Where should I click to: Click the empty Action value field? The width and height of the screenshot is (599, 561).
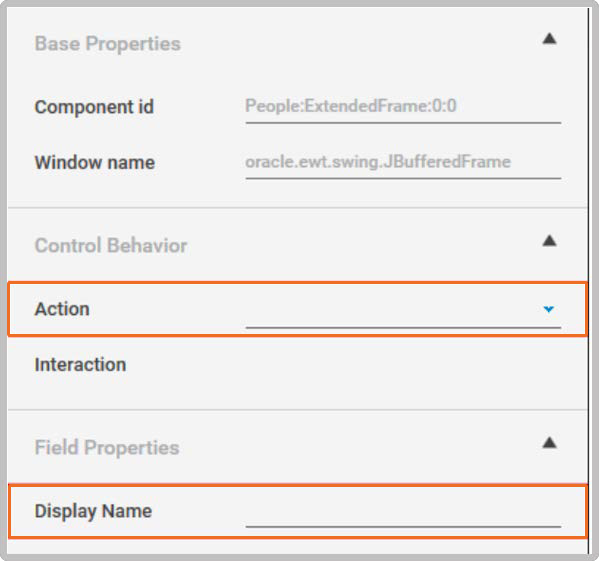tap(393, 311)
